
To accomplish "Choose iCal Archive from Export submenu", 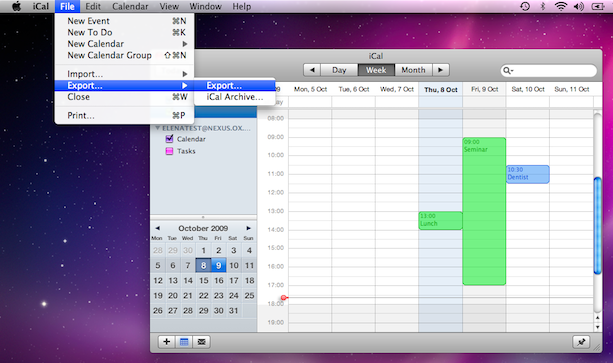I will (235, 97).
